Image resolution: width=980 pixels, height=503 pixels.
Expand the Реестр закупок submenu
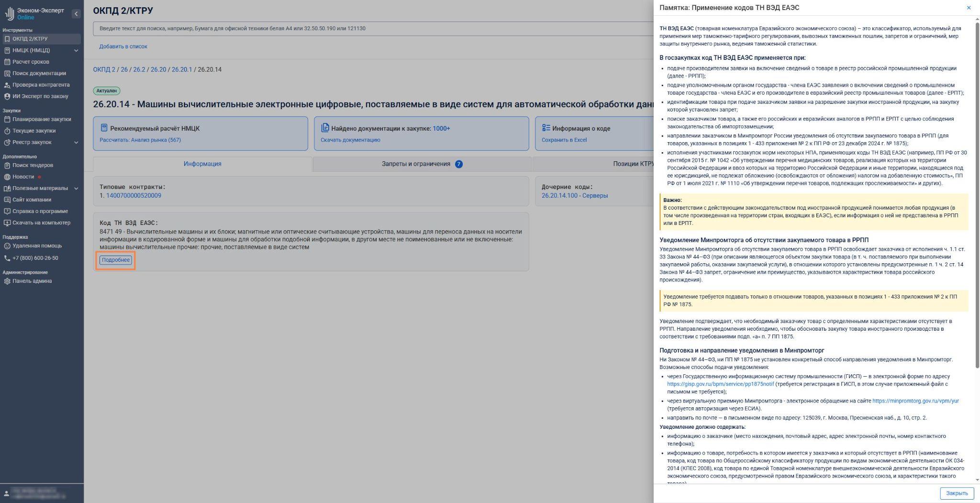(x=76, y=142)
